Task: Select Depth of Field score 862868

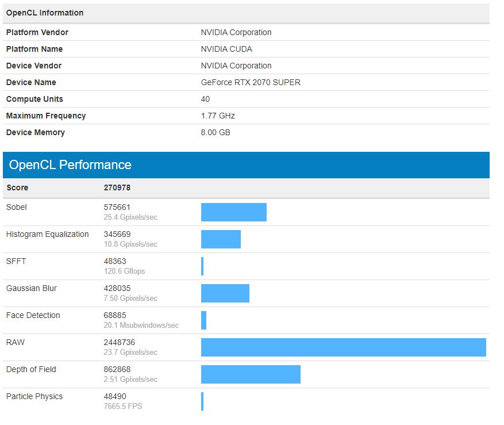Action: click(117, 370)
